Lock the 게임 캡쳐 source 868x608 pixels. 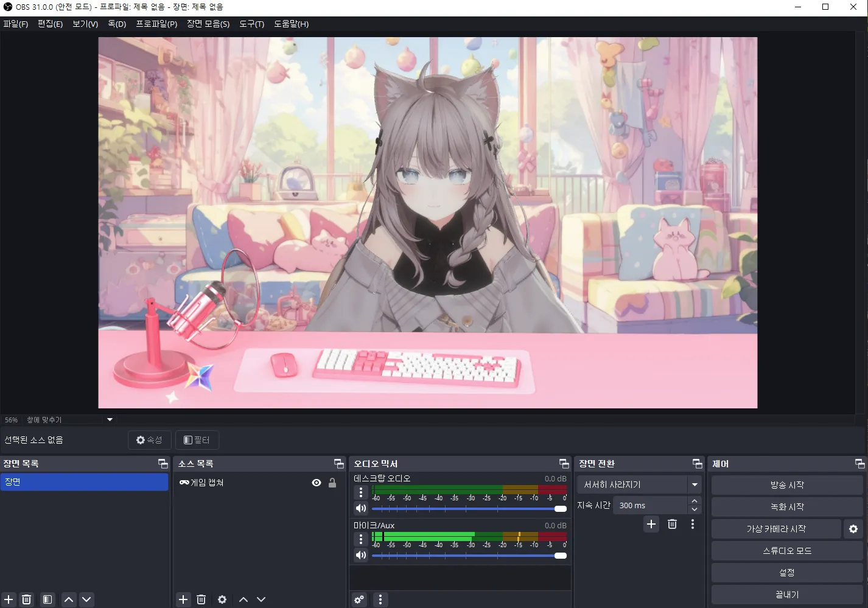[332, 483]
